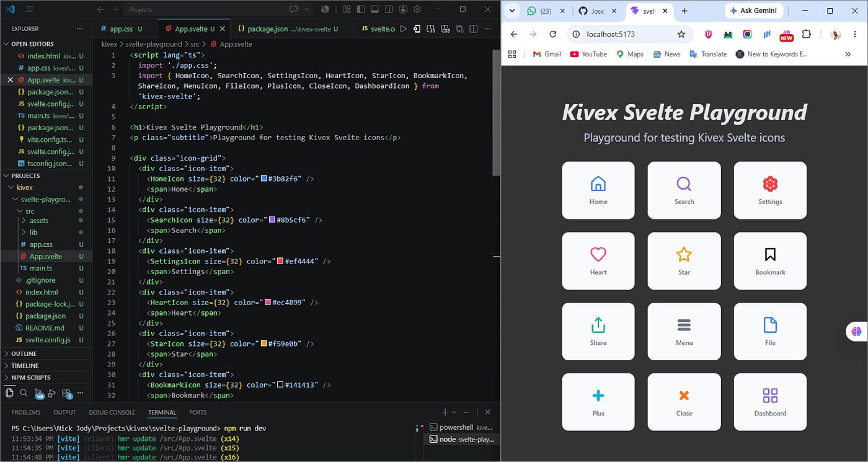
Task: Reload the localhost page in Chrome
Action: click(553, 34)
